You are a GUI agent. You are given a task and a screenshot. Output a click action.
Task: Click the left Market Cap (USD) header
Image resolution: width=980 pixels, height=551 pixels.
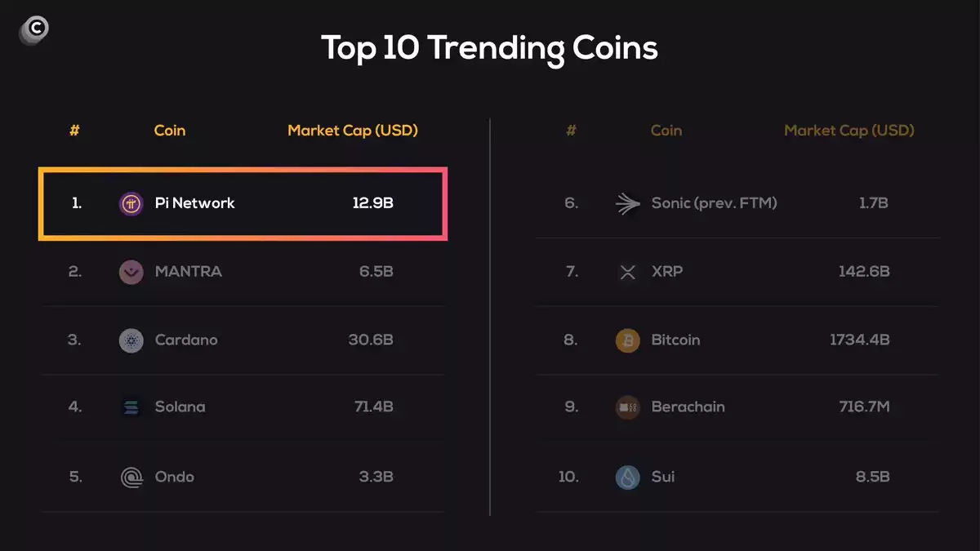(x=353, y=131)
